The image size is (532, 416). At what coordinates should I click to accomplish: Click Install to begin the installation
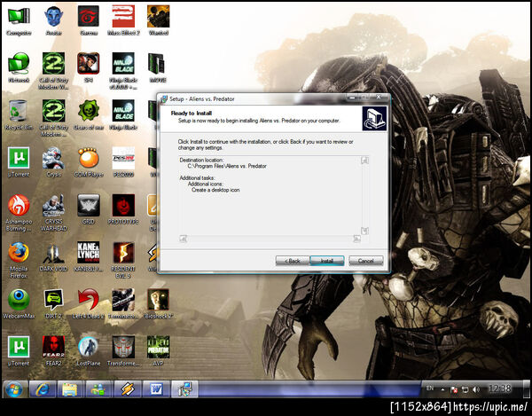pos(327,261)
